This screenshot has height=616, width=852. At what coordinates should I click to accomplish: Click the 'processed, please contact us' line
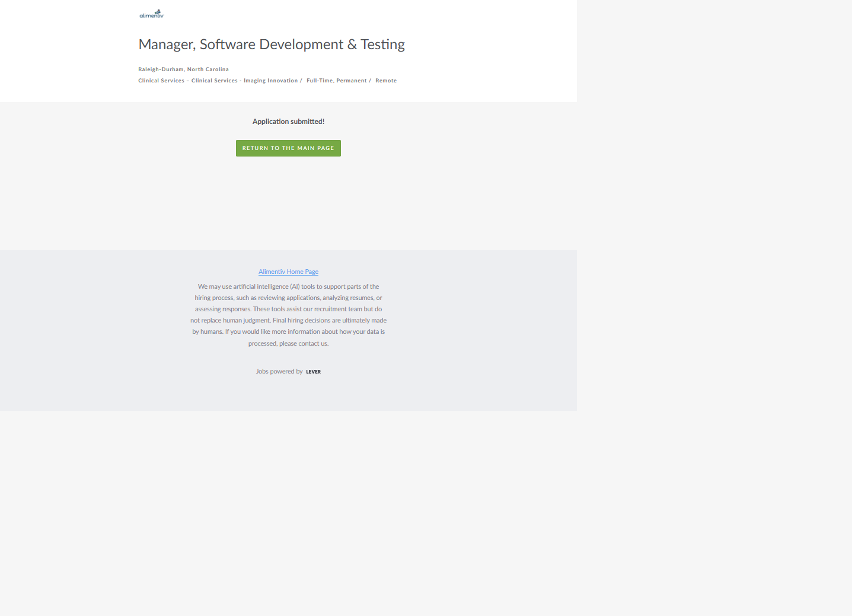point(288,343)
